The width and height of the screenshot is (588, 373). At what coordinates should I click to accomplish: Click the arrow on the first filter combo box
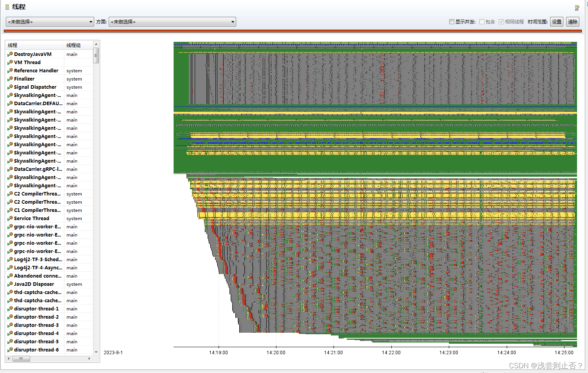[x=91, y=22]
